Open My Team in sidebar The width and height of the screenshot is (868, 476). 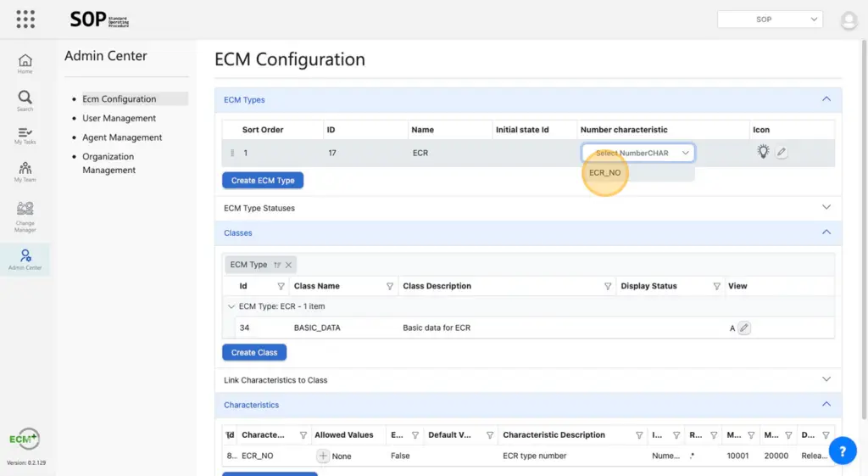tap(25, 172)
